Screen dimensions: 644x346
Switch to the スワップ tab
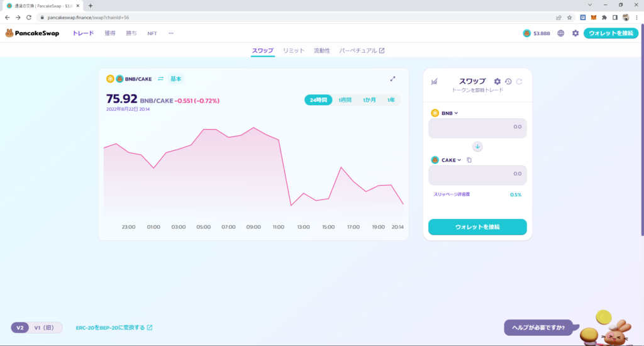point(263,50)
